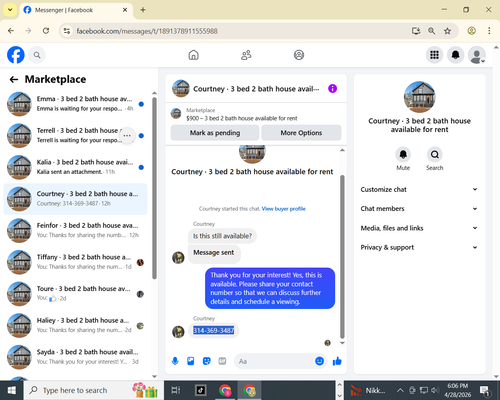Select the Messenger | Facebook browser tab
500x400 pixels.
(x=76, y=10)
